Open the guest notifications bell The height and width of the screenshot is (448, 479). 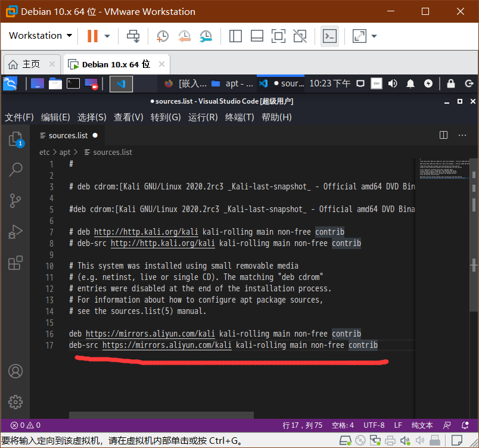(410, 83)
